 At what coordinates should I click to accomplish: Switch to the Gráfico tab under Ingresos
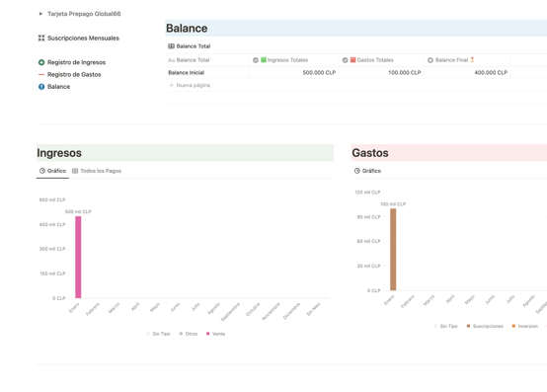pos(52,171)
